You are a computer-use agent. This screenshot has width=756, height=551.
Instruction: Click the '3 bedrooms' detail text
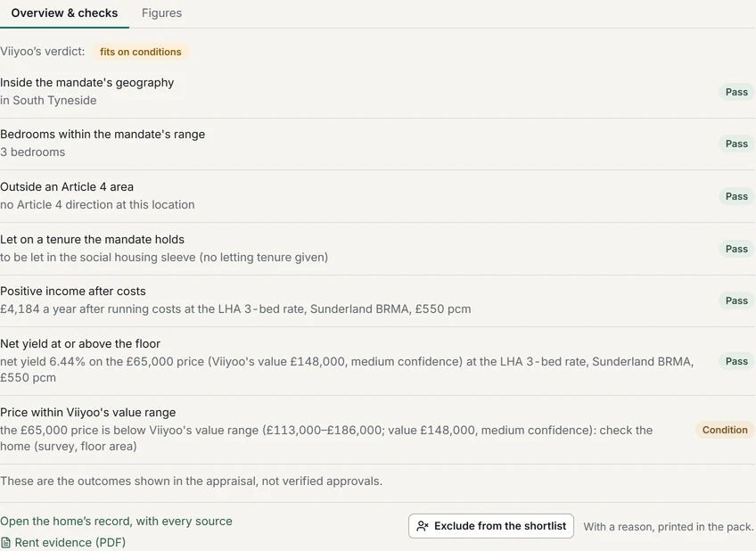(32, 152)
